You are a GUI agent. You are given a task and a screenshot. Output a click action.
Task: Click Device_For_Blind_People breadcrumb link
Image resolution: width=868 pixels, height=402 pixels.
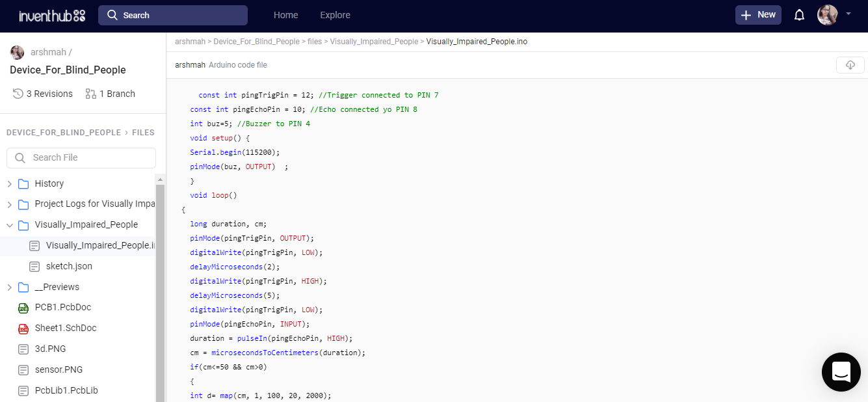click(256, 42)
